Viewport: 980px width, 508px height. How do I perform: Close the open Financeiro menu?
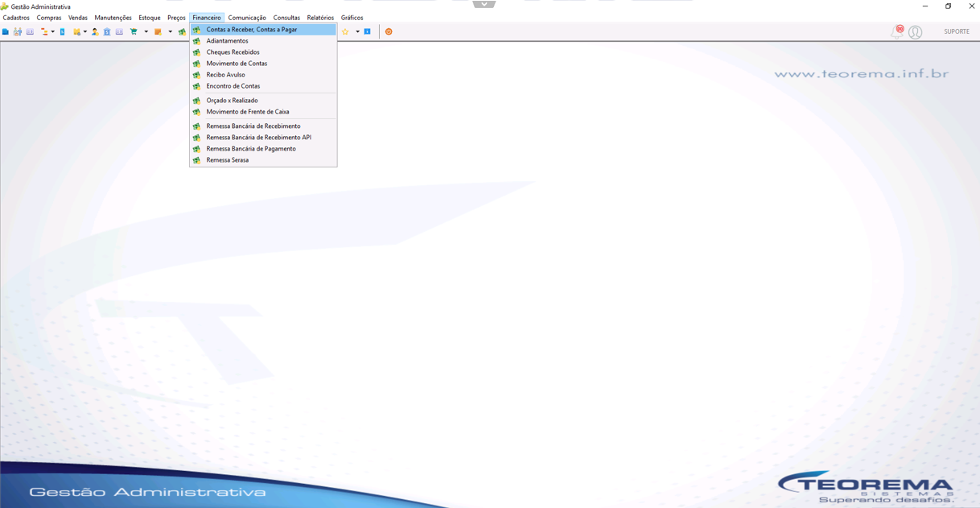point(207,18)
